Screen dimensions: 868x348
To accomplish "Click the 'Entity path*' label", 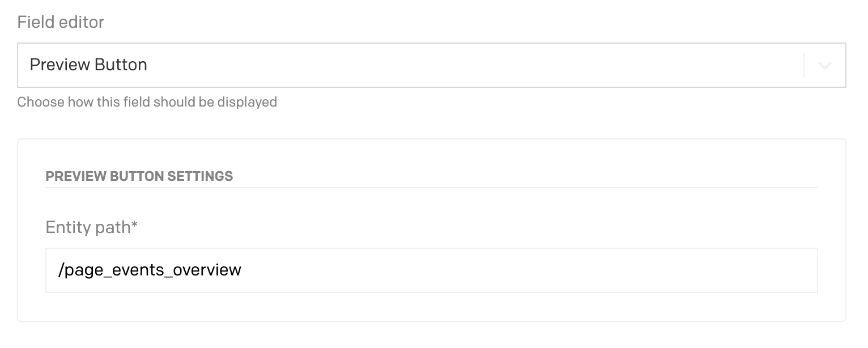I will pyautogui.click(x=88, y=227).
